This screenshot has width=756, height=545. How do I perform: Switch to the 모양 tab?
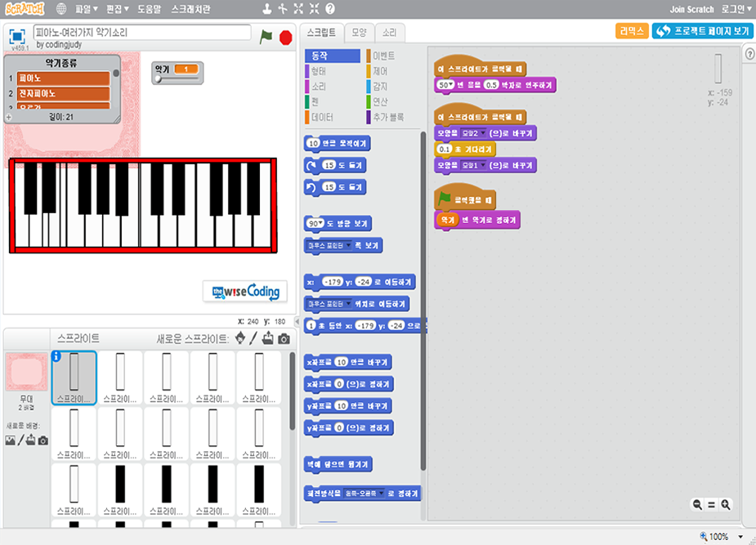click(x=359, y=33)
